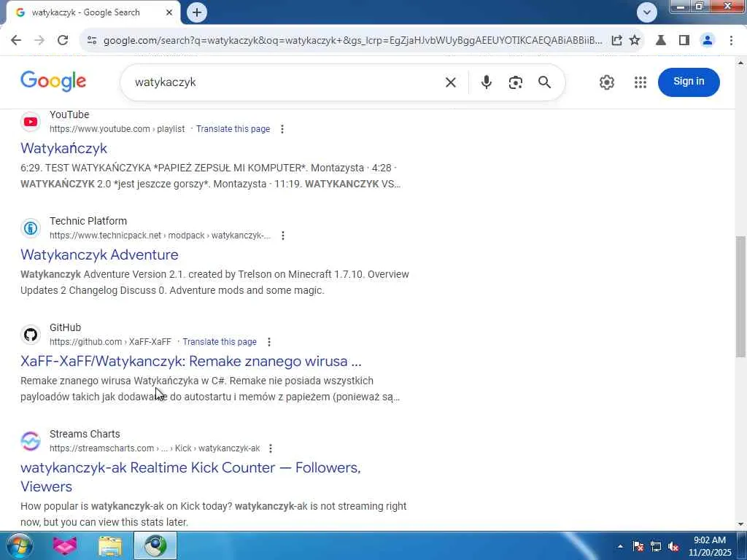Click the YouTube result favicon
Screen dimensions: 747x560
click(x=31, y=122)
